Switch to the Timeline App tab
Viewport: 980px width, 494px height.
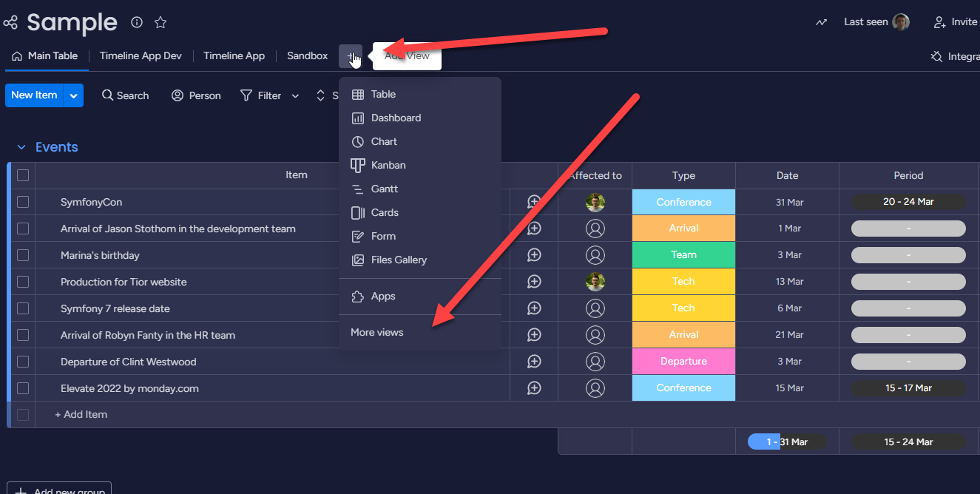[x=234, y=56]
